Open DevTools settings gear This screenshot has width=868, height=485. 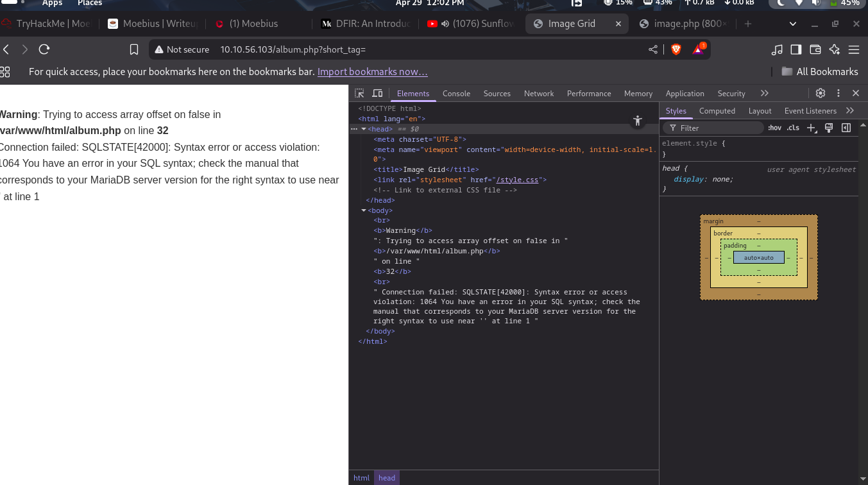click(x=820, y=93)
